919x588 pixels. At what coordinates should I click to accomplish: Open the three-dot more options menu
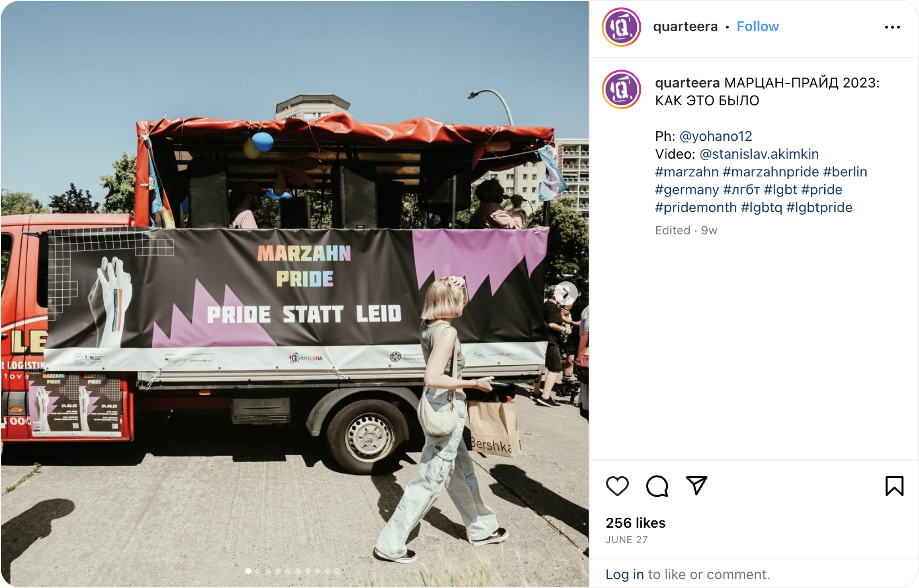coord(892,27)
